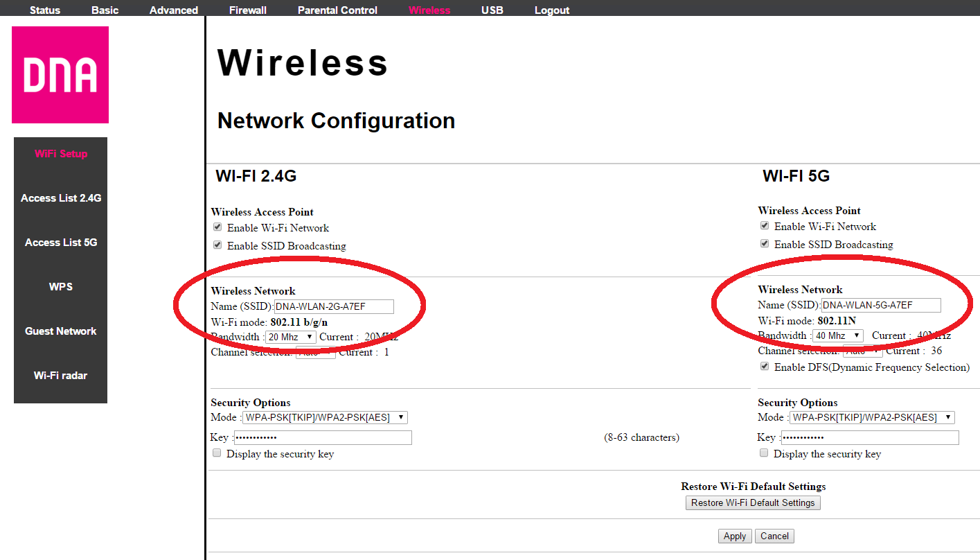Viewport: 980px width, 560px height.
Task: Open Wi-Fi radar page
Action: pos(61,376)
